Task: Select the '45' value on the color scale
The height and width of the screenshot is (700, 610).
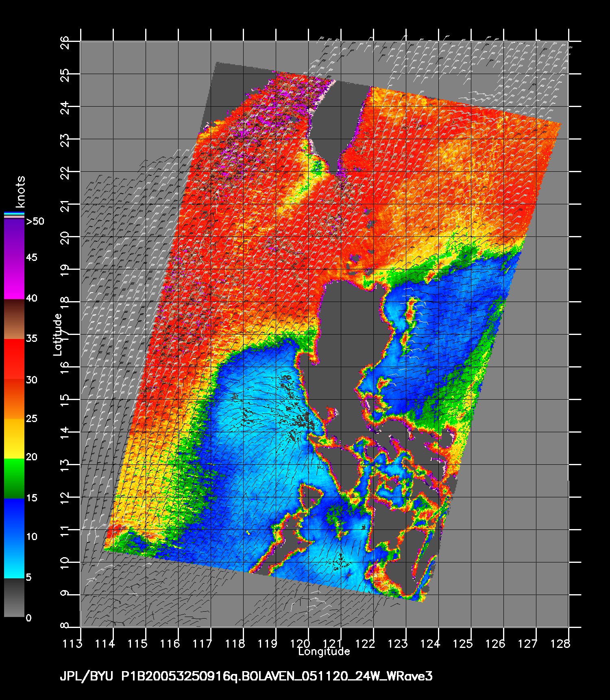Action: tap(32, 258)
